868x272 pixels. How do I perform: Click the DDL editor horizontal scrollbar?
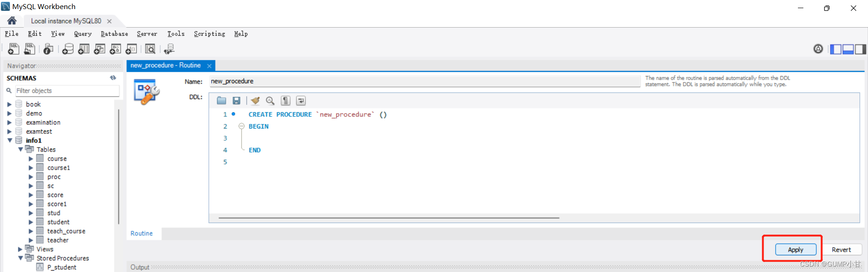pos(389,218)
